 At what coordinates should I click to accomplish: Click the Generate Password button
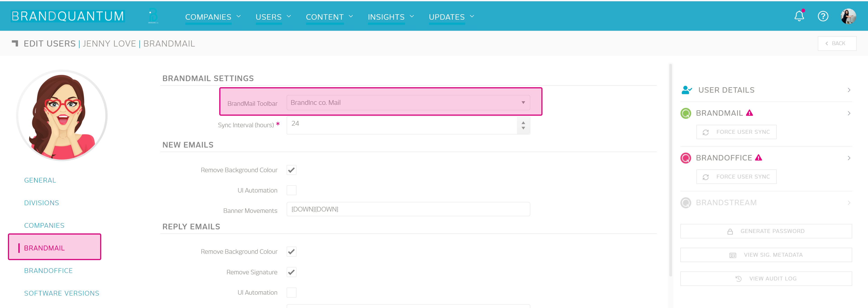766,231
